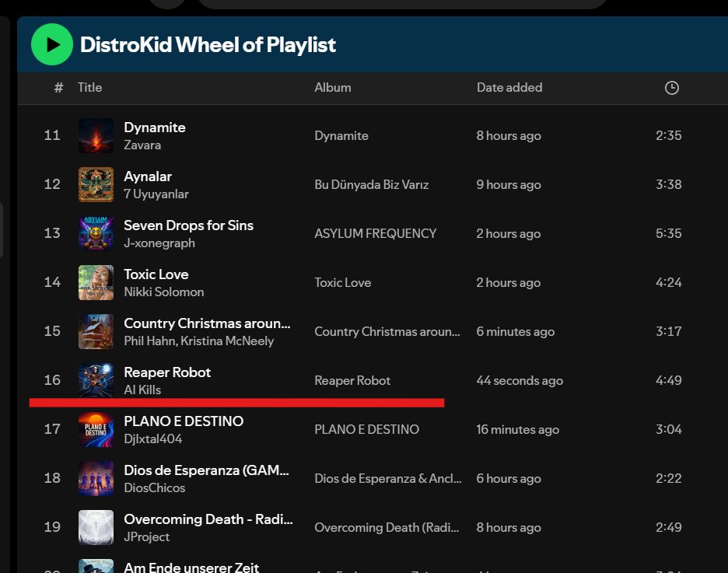Sort tracks by the Album column header
Image resolution: width=728 pixels, height=573 pixels.
pos(333,87)
